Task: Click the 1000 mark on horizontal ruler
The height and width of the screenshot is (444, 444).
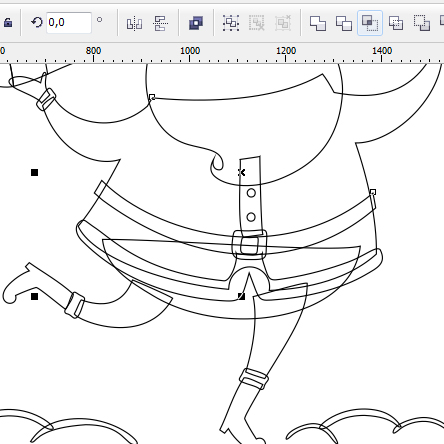Action: (190, 51)
